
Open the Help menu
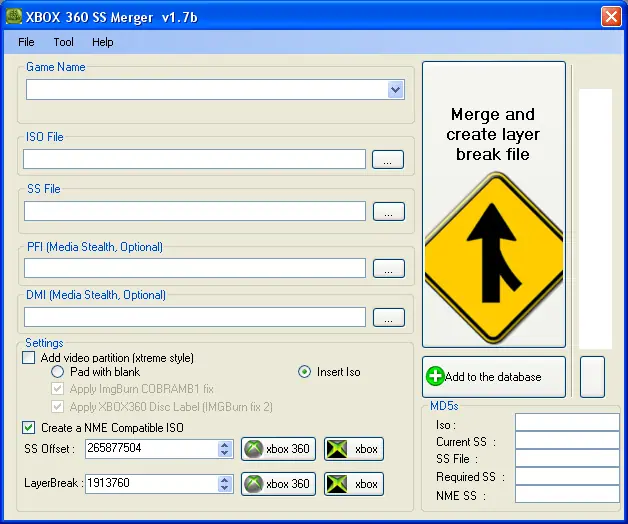click(103, 42)
